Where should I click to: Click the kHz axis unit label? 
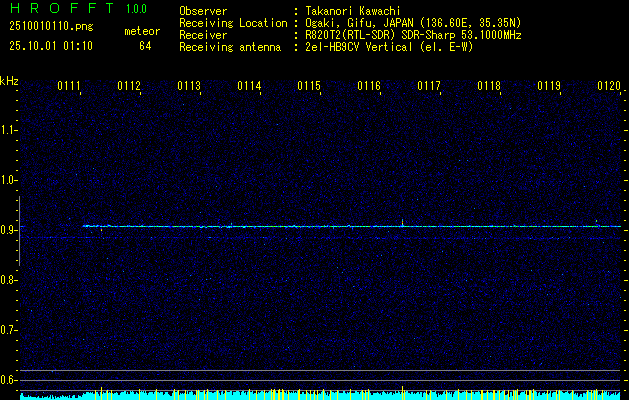pyautogui.click(x=9, y=80)
